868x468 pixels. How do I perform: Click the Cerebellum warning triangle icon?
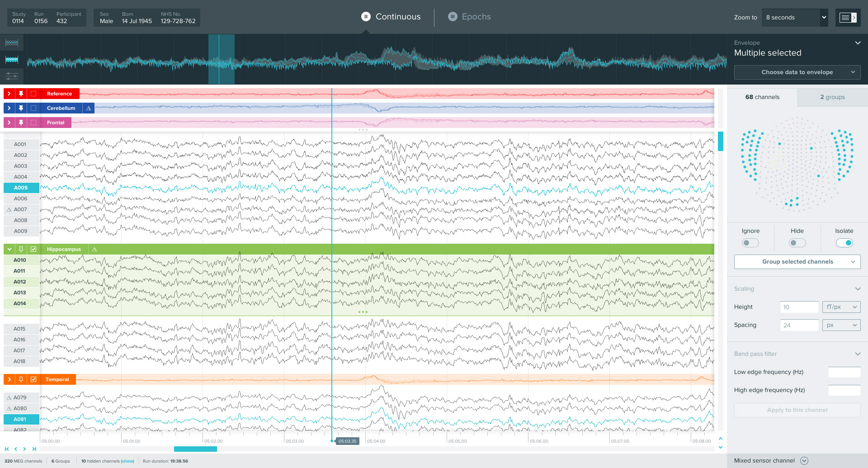coord(89,108)
